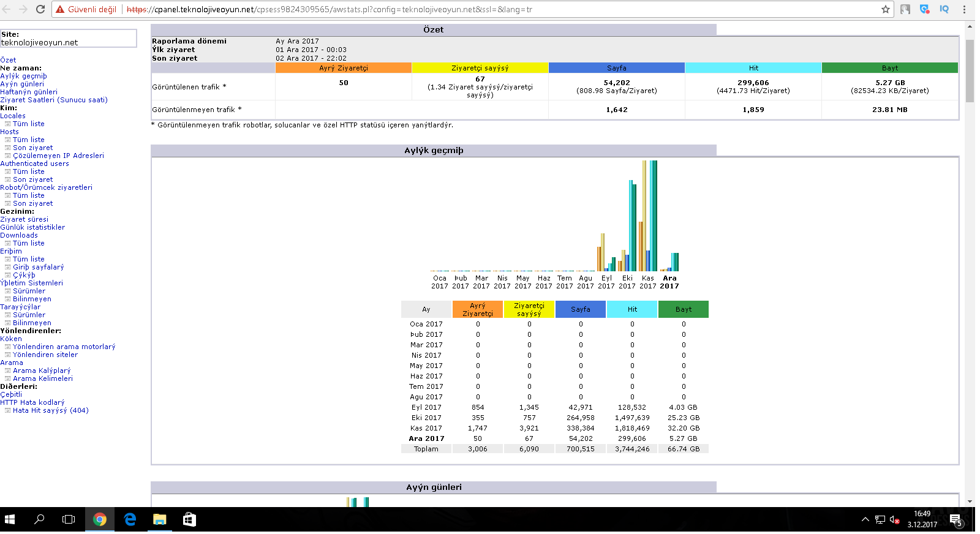Click the page's vertical scrollbar thumb

970,70
